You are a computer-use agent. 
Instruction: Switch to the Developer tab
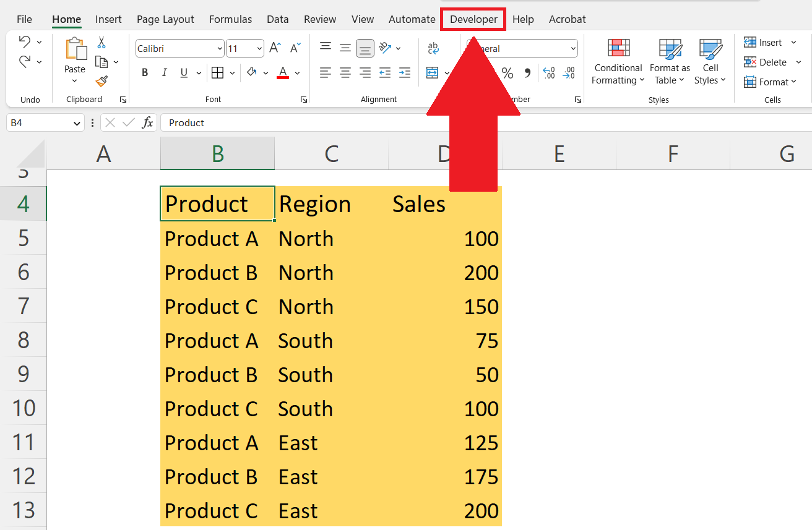click(473, 19)
